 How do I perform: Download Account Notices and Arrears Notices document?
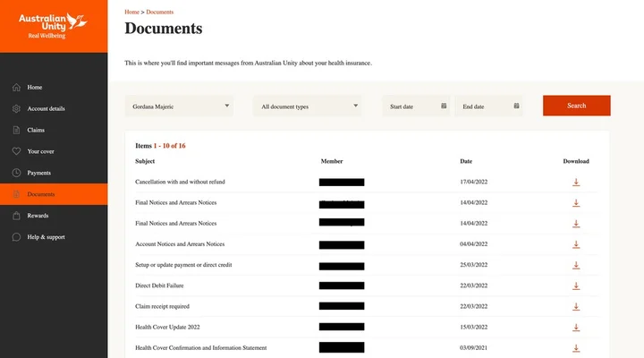(576, 244)
